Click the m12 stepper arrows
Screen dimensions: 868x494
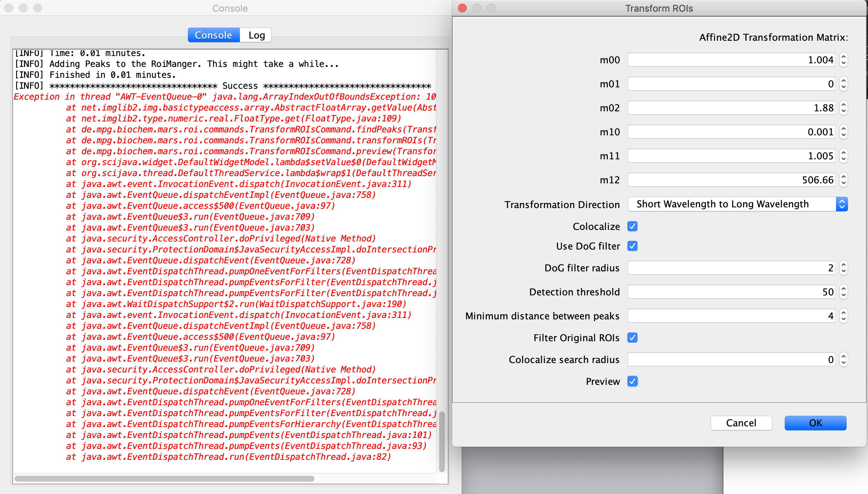point(844,180)
